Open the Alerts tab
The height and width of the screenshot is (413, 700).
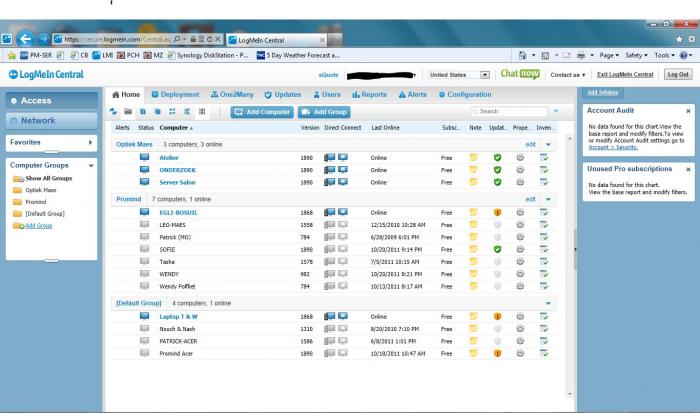(412, 95)
